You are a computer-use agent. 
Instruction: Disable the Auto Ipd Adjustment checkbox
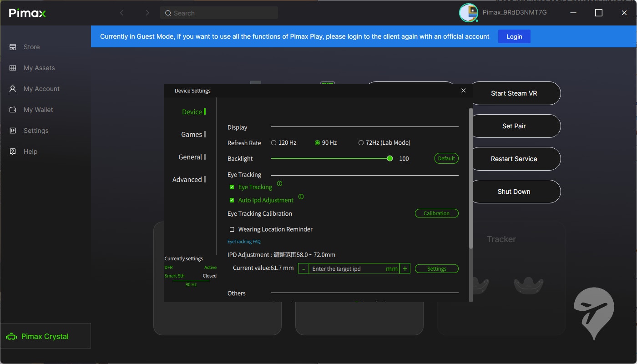coord(232,200)
